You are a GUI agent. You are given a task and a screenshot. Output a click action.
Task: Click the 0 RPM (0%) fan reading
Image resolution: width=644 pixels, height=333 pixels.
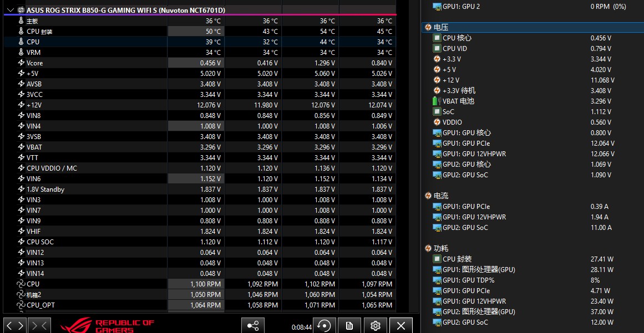pos(608,7)
